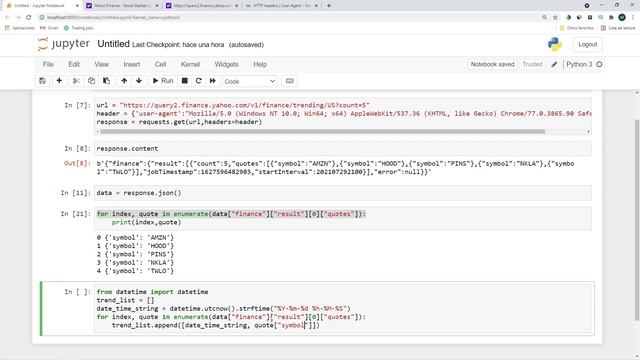640x360 pixels.
Task: Open a new browser tab with plus icon
Action: click(x=329, y=6)
